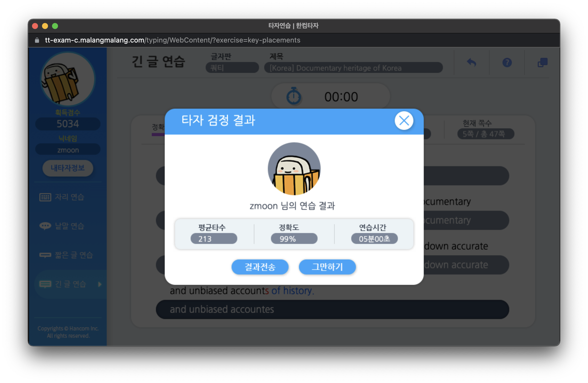
Task: Click the stopwatch icon beside the timer
Action: (294, 96)
